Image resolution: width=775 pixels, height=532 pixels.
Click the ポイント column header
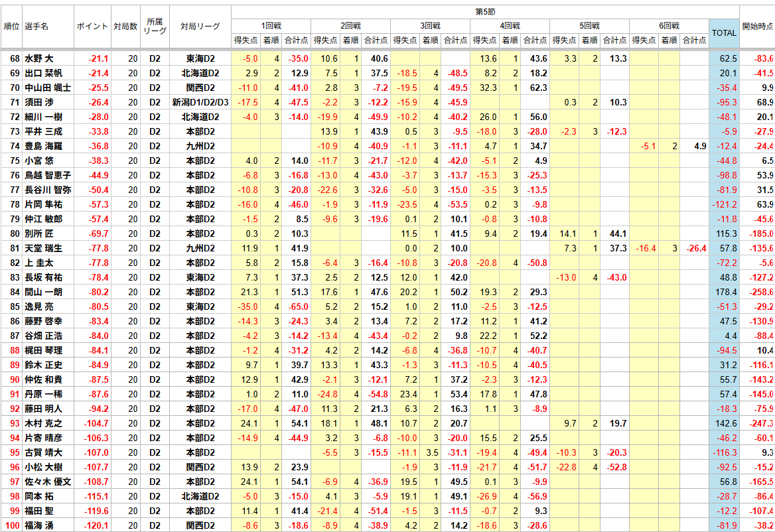[x=92, y=27]
